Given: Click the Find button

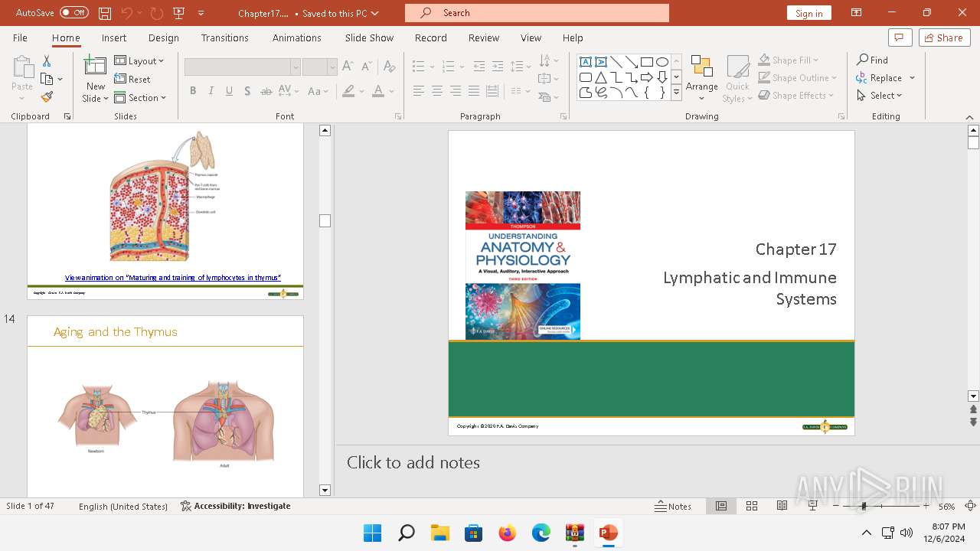Looking at the screenshot, I should coord(873,60).
